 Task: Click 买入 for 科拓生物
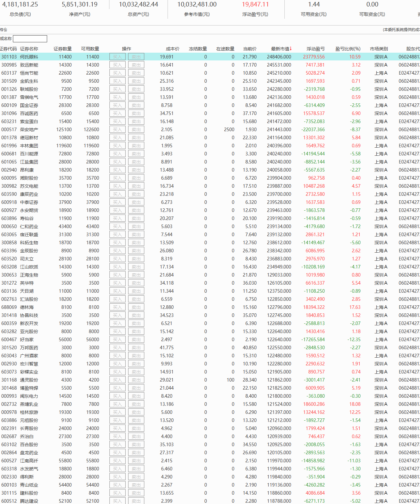click(x=118, y=243)
